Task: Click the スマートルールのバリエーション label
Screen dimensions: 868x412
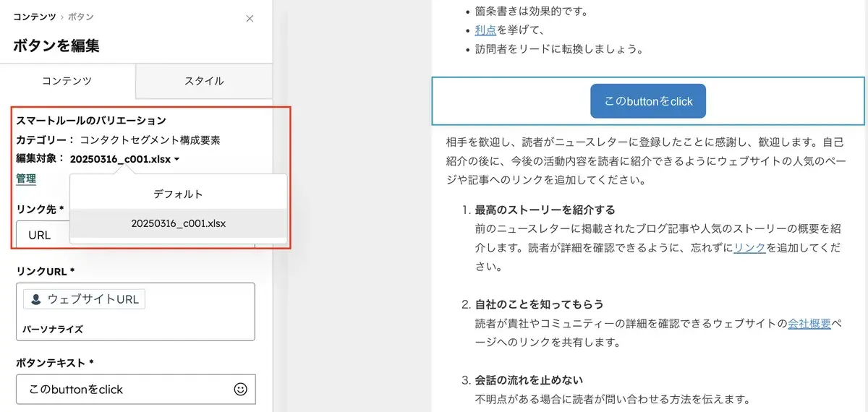Action: (x=91, y=121)
